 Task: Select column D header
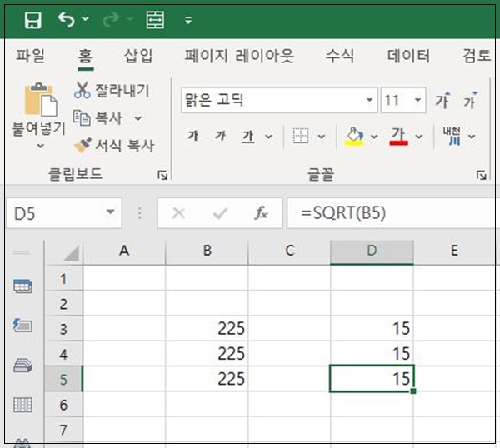pyautogui.click(x=372, y=251)
